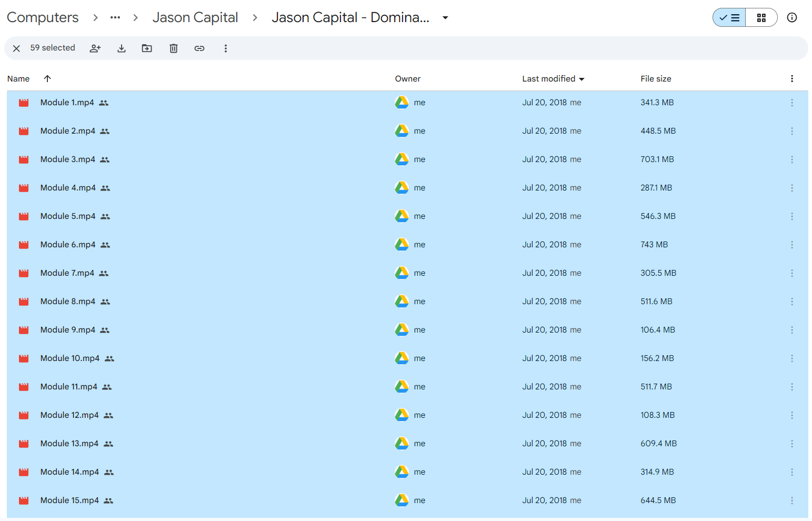Select the Module 11.mp4 file name
This screenshot has width=812, height=521.
pos(69,387)
